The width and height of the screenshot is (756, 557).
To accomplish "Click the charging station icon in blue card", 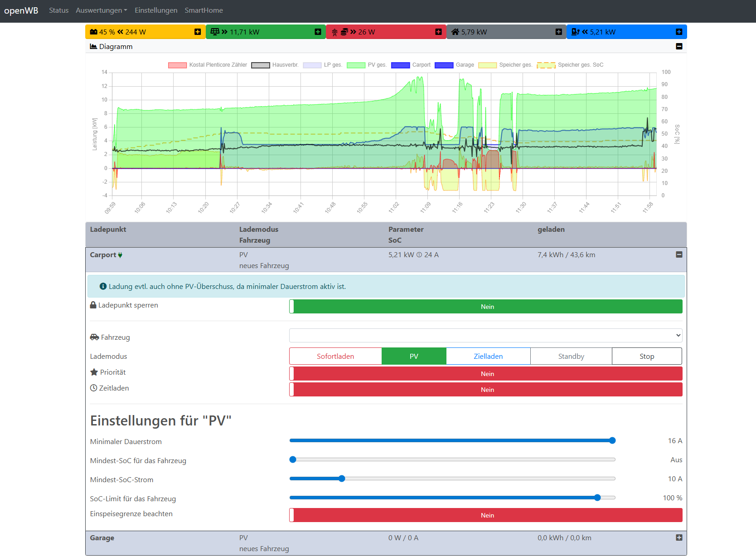I will 576,32.
